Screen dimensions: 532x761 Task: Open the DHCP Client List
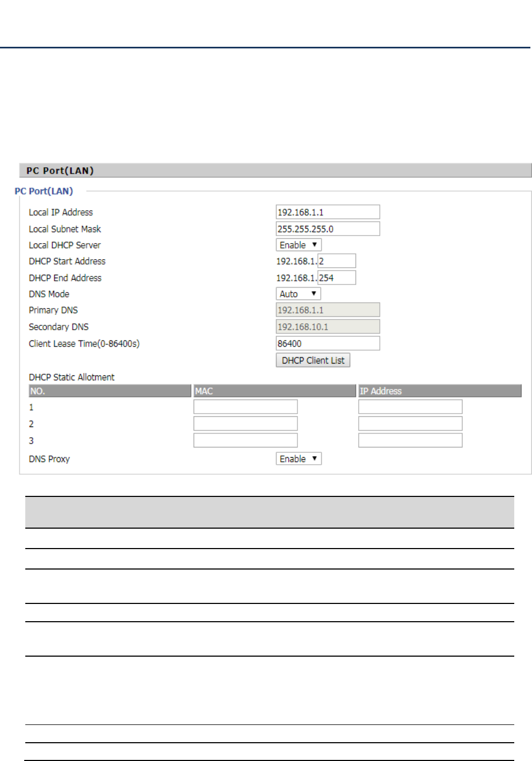coord(313,360)
